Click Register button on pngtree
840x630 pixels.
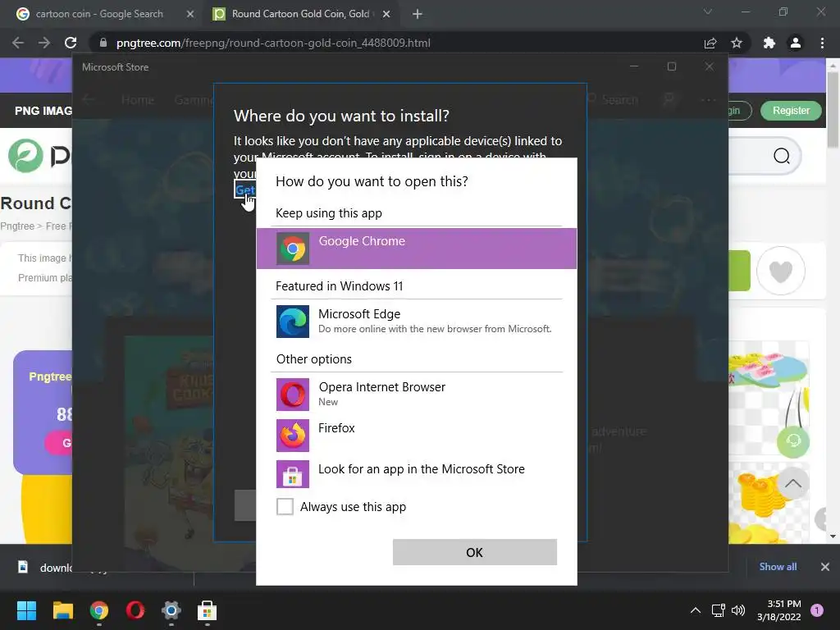(791, 111)
